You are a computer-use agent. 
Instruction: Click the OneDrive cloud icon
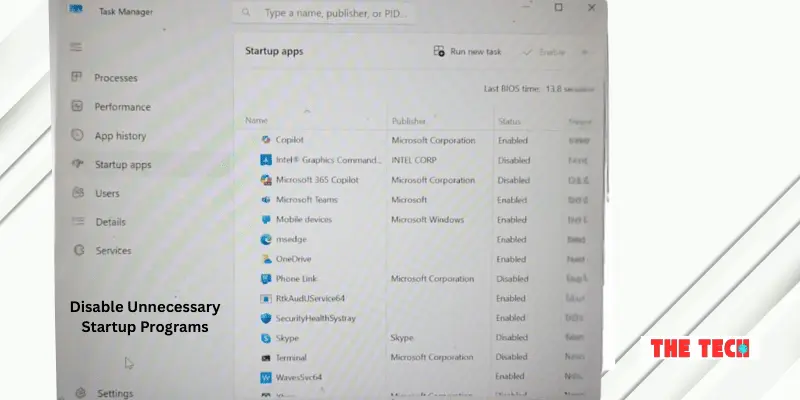tap(266, 259)
